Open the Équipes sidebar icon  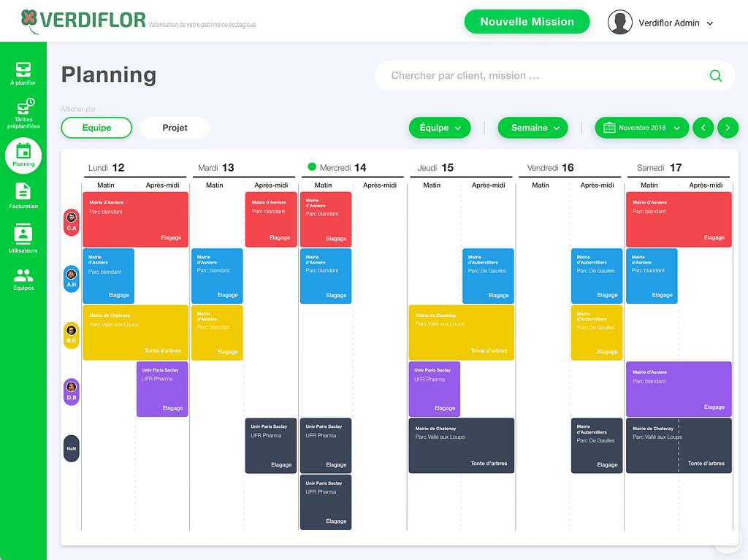(x=23, y=276)
